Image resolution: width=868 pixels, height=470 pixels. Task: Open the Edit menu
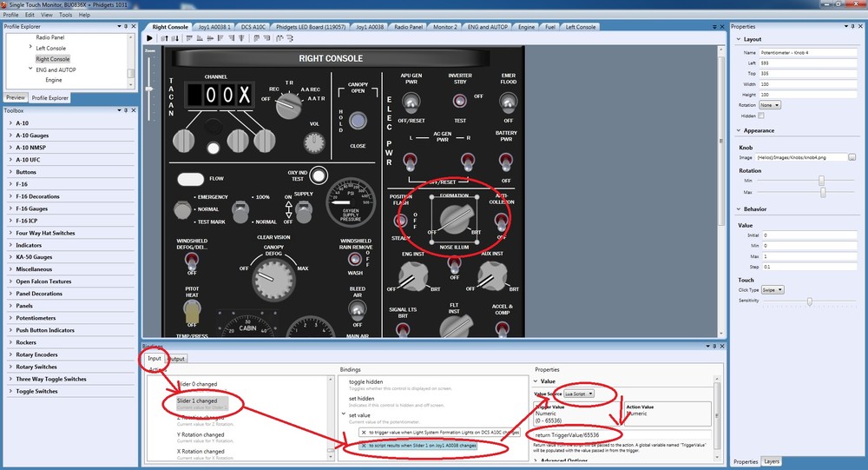tap(30, 15)
